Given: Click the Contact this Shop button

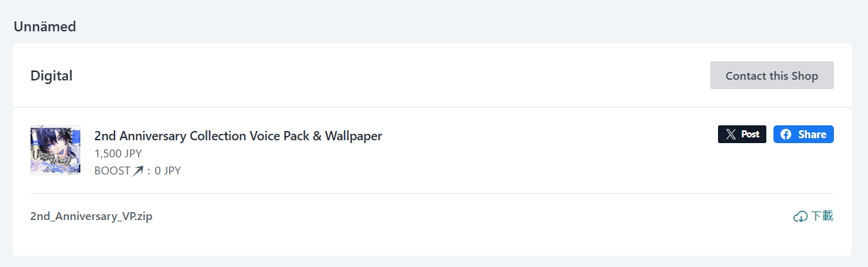Looking at the screenshot, I should click(772, 75).
